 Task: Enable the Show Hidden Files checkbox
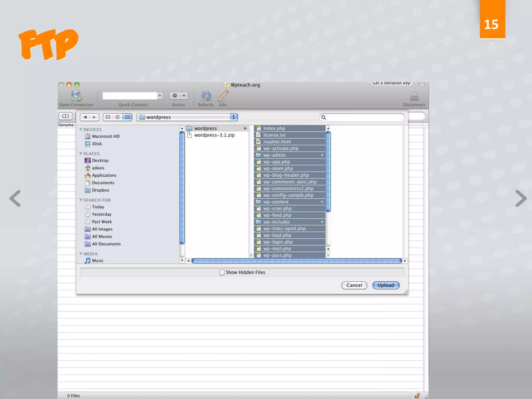[222, 272]
